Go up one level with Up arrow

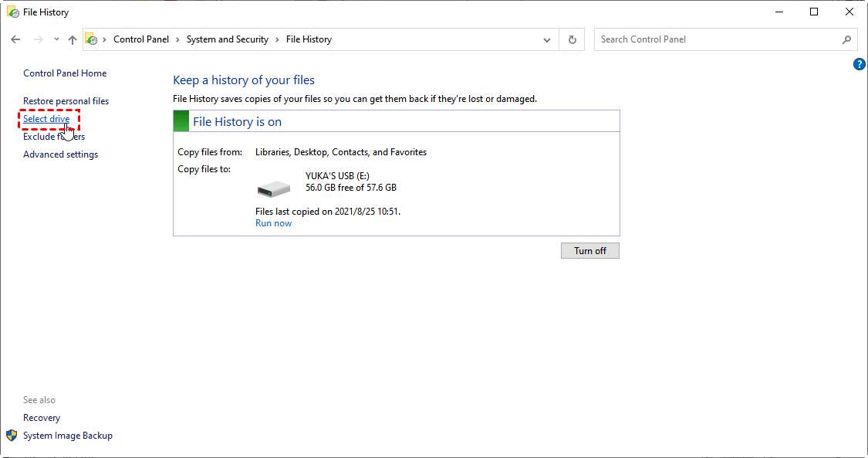[x=72, y=39]
